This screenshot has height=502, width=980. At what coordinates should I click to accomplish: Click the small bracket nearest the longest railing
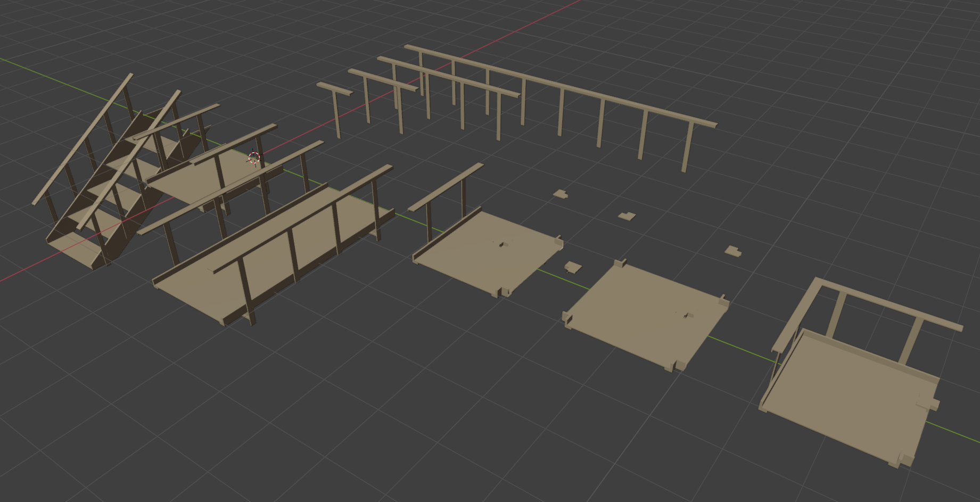click(559, 193)
